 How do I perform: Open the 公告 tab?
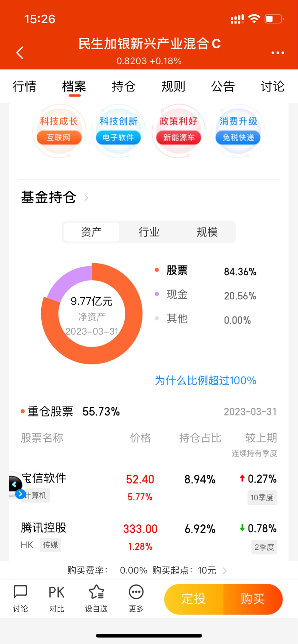pyautogui.click(x=223, y=86)
